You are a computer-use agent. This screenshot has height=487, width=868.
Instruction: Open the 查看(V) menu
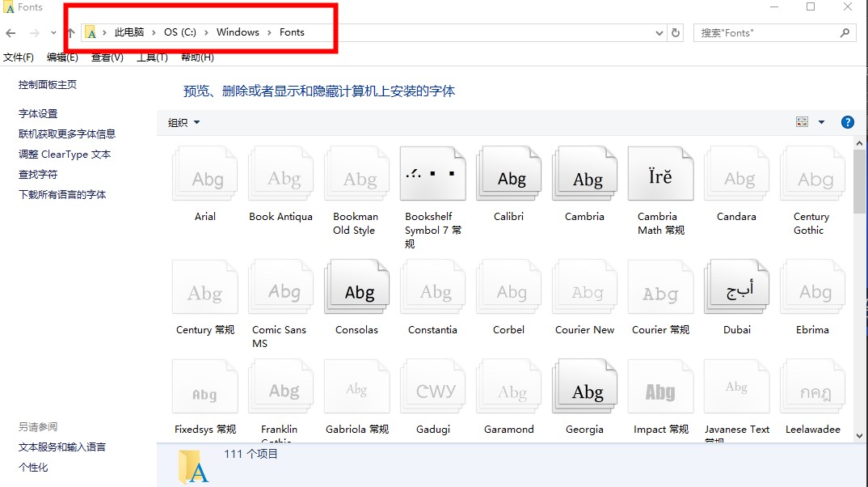click(x=107, y=57)
